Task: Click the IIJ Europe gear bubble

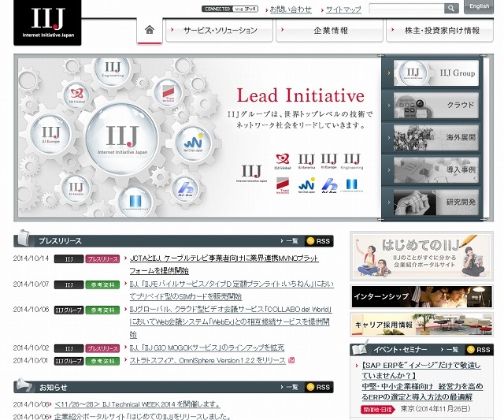Action: (50, 135)
